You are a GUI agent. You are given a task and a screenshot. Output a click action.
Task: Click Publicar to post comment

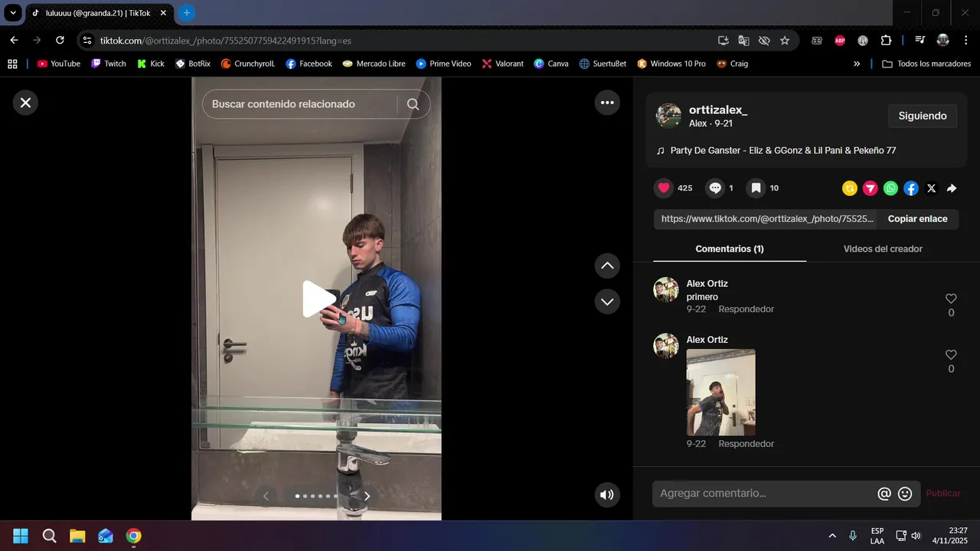943,494
